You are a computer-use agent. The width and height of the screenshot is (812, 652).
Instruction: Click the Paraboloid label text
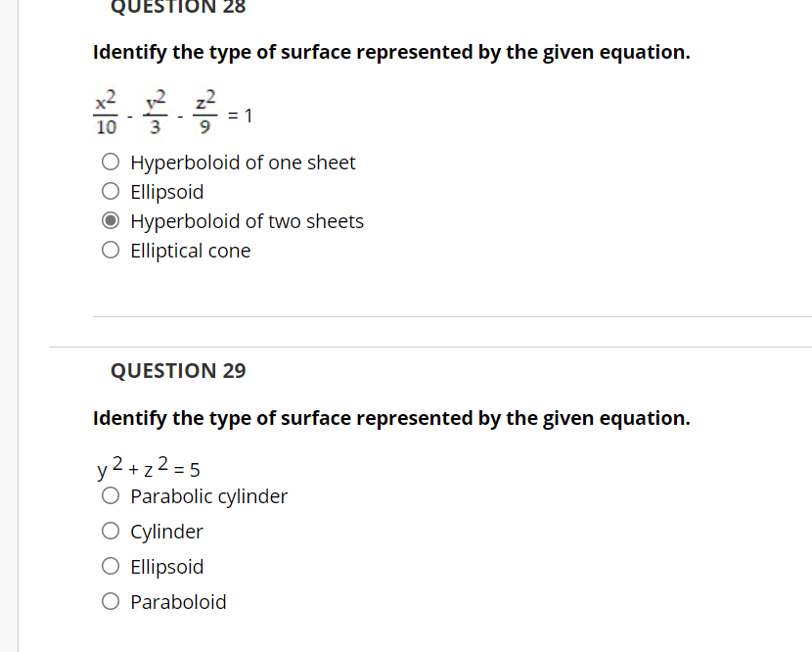tap(178, 601)
